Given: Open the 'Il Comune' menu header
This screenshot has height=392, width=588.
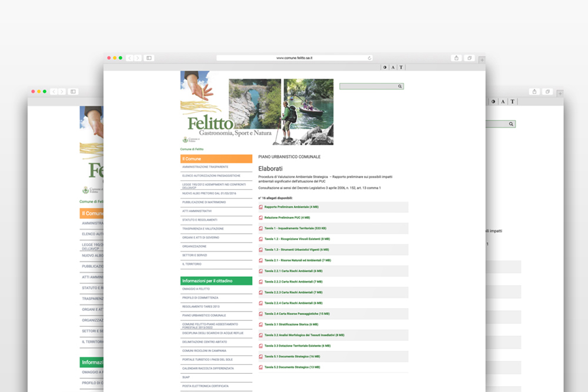Looking at the screenshot, I should coord(216,159).
